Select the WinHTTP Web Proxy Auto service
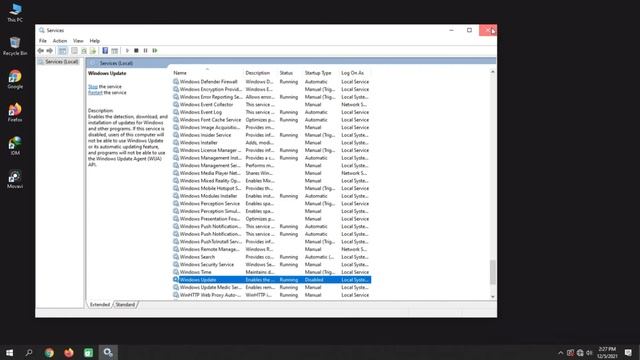 coord(271,295)
